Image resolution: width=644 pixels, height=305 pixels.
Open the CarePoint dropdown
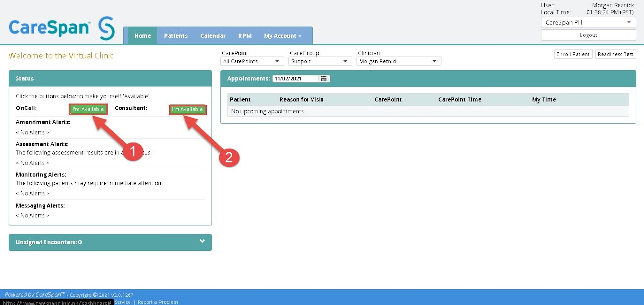tap(253, 61)
